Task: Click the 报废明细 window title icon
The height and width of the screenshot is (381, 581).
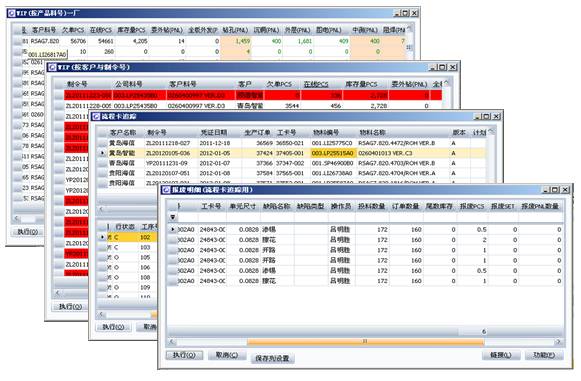Action: coord(166,189)
